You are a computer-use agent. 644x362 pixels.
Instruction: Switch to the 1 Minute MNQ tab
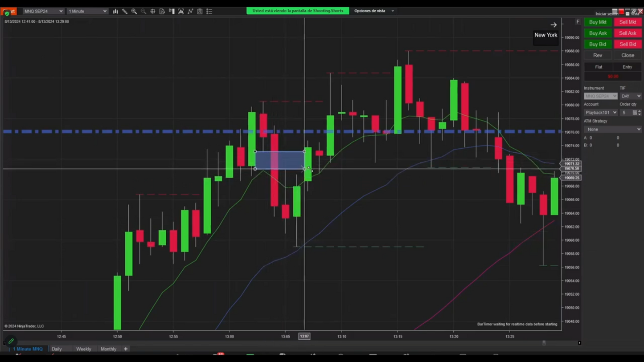pyautogui.click(x=28, y=349)
